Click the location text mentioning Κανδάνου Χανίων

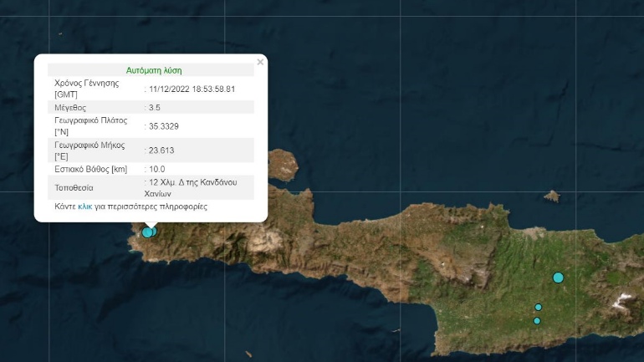(x=198, y=187)
